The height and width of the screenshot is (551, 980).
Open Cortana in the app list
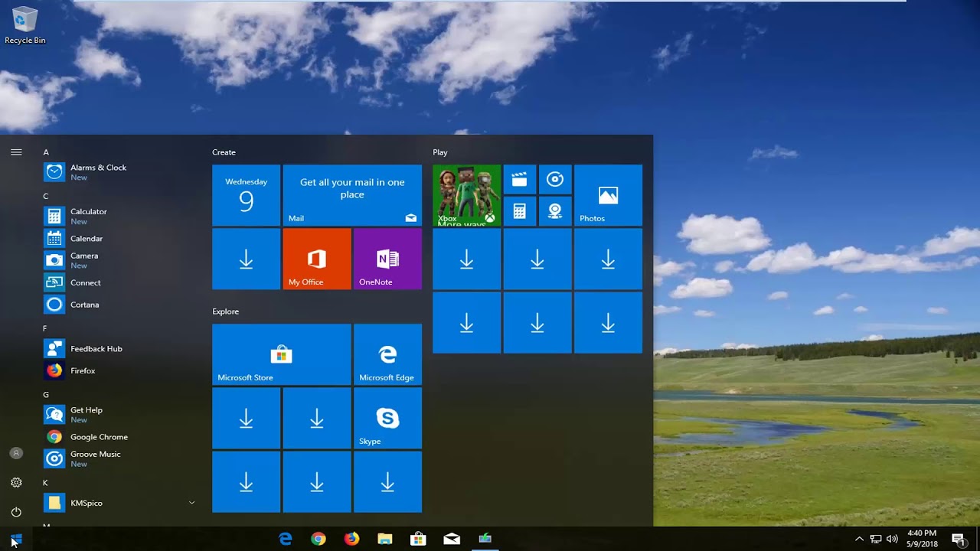point(119,305)
